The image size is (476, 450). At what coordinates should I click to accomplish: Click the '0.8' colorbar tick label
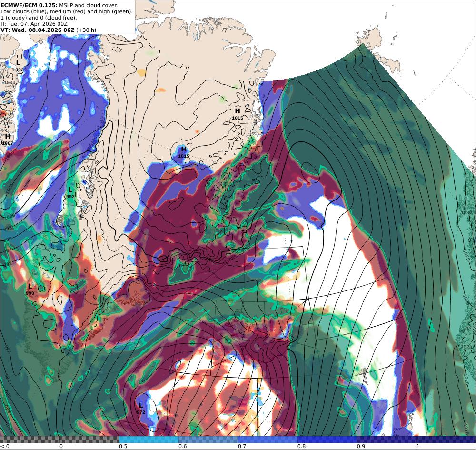301,446
